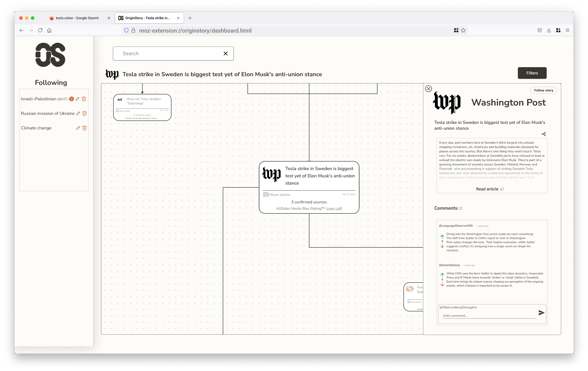The width and height of the screenshot is (588, 371).
Task: Click the trash icon beside Russian invasion of Ukraine
Action: pyautogui.click(x=84, y=113)
